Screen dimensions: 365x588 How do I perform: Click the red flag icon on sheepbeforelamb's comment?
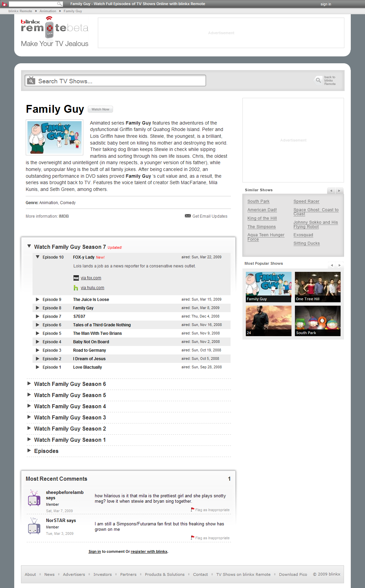click(x=193, y=509)
